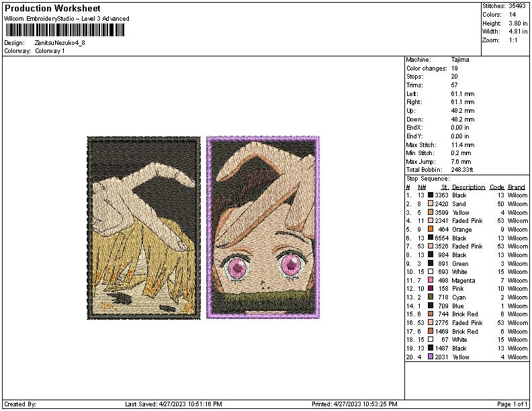Image resolution: width=532 pixels, height=411 pixels.
Task: Click the Zenitsu yellow-hair embroidery preview
Action: [144, 228]
